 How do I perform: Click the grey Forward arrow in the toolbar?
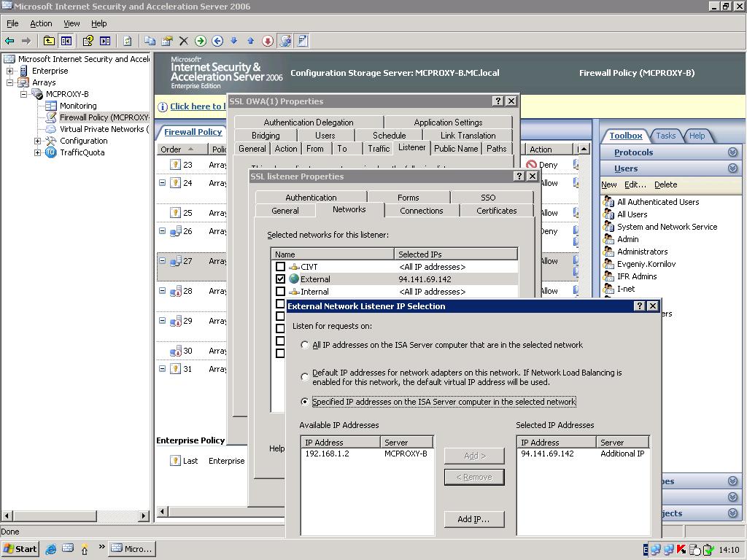pos(26,41)
